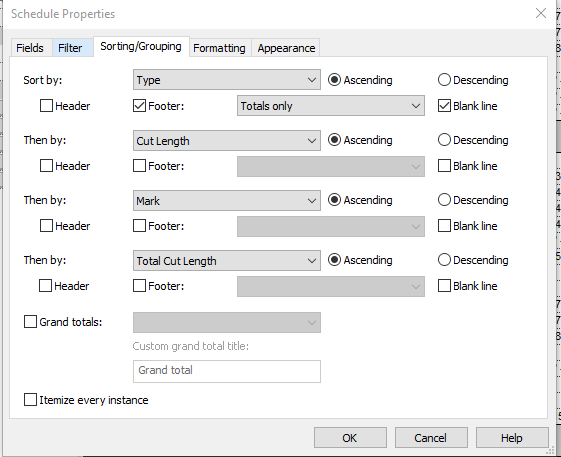The width and height of the screenshot is (561, 457).
Task: Open the Filter tab
Action: [x=70, y=48]
